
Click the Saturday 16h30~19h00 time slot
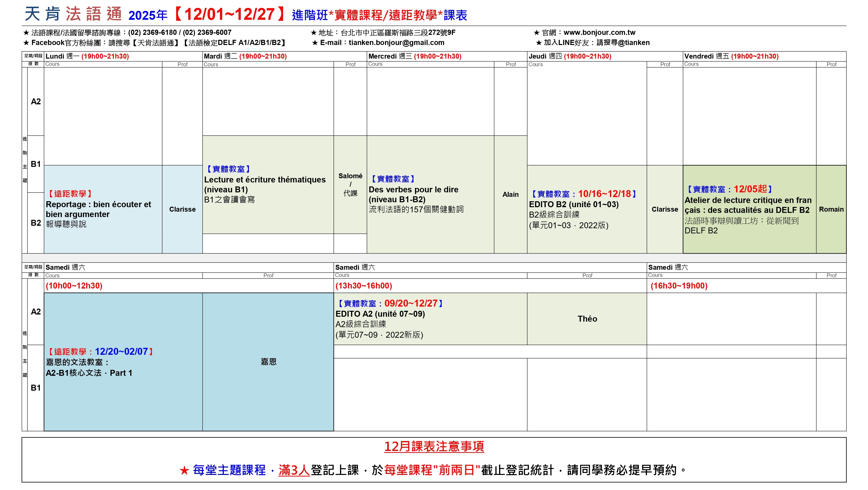coord(679,286)
